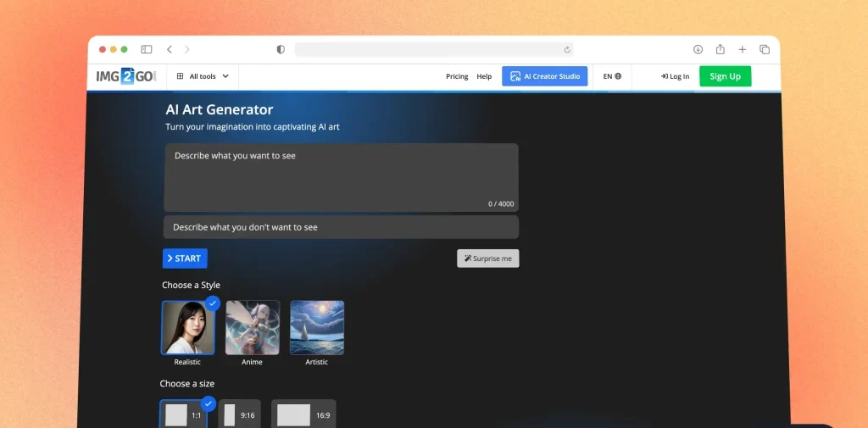Open the Help menu item
This screenshot has height=428, width=868.
(484, 76)
